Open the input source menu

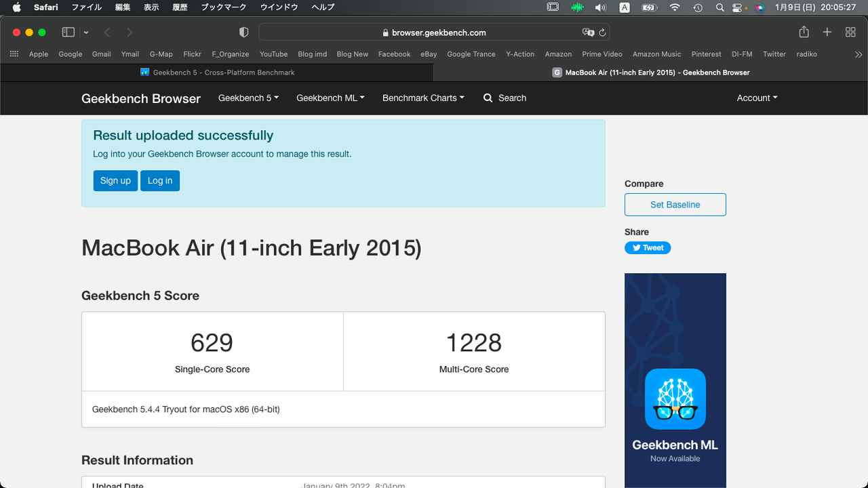click(625, 7)
